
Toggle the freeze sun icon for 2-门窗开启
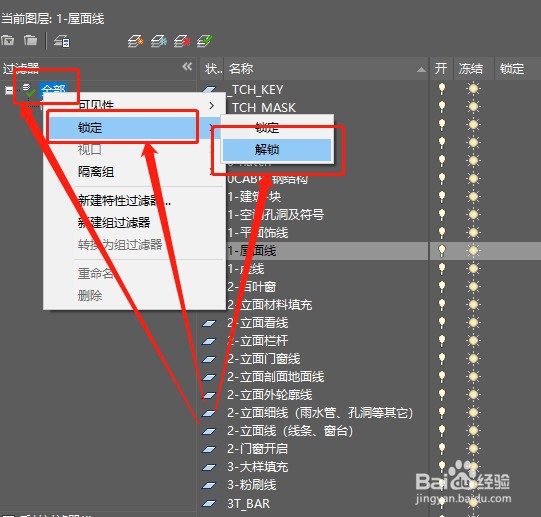(473, 448)
